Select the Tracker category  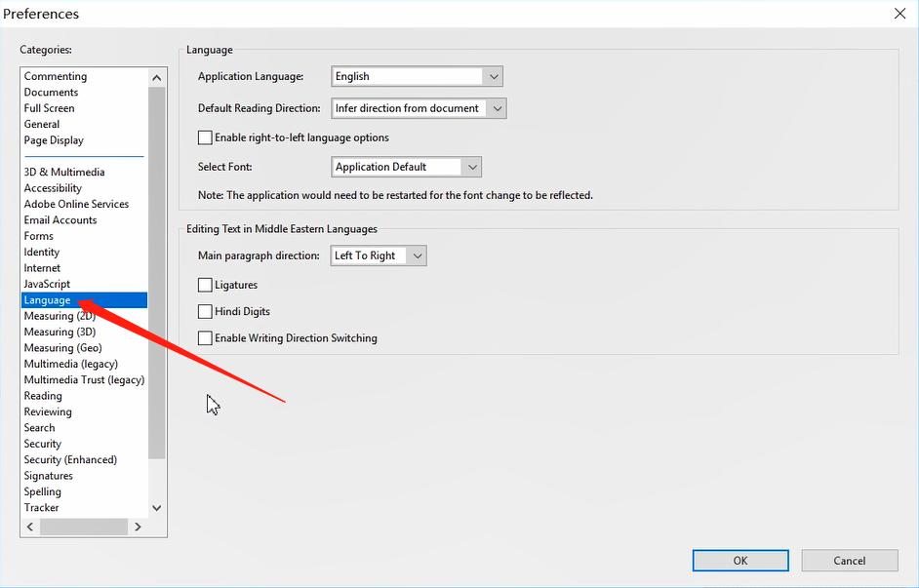(41, 507)
